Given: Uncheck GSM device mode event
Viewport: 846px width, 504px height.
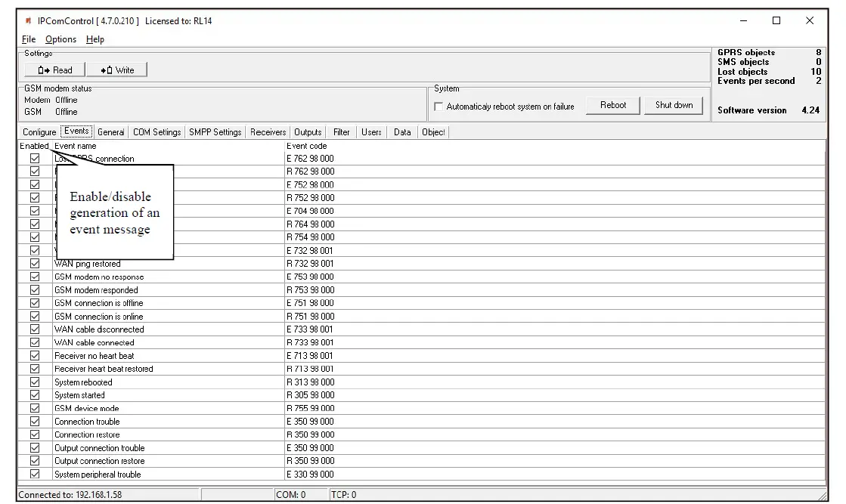Looking at the screenshot, I should (35, 408).
